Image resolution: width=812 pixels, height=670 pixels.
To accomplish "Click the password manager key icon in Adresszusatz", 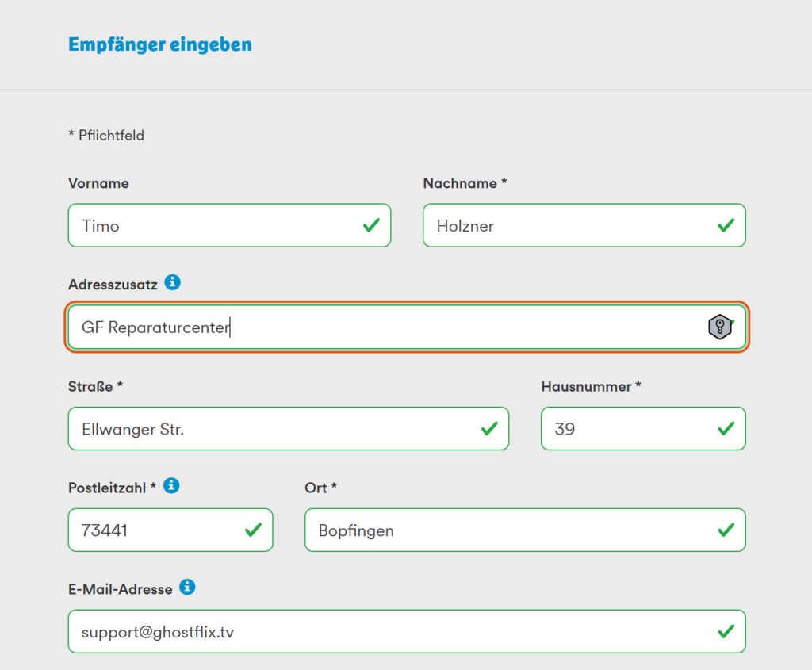I will pyautogui.click(x=718, y=327).
